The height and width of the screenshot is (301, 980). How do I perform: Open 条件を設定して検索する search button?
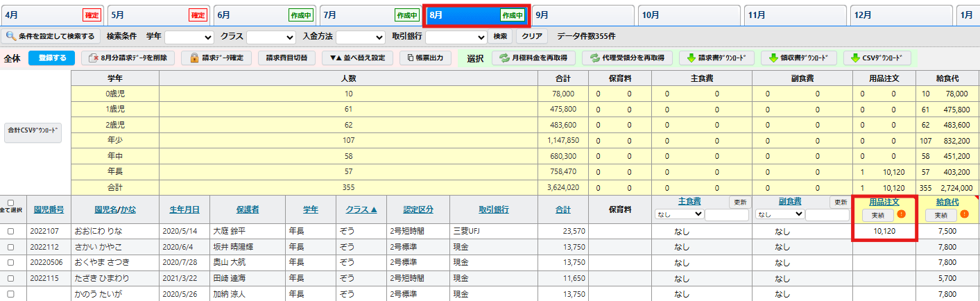point(51,36)
